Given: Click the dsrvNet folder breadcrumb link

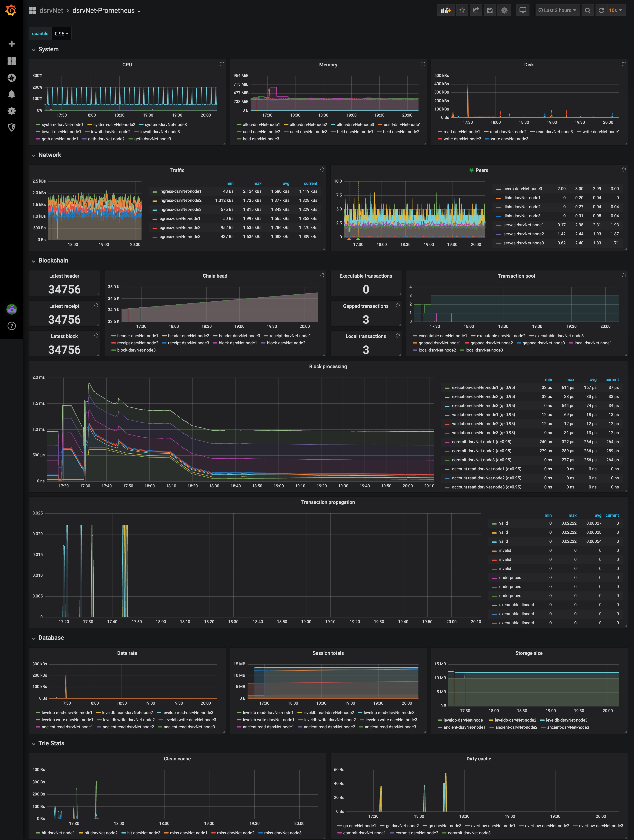Looking at the screenshot, I should [51, 10].
